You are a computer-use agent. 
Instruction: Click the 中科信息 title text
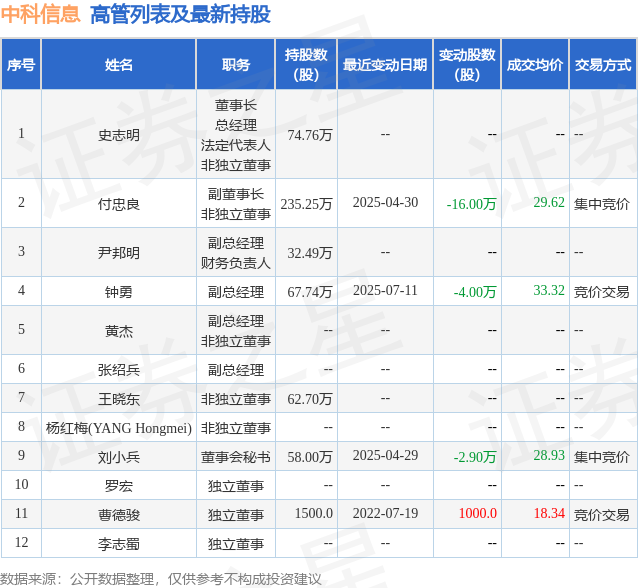coord(40,14)
